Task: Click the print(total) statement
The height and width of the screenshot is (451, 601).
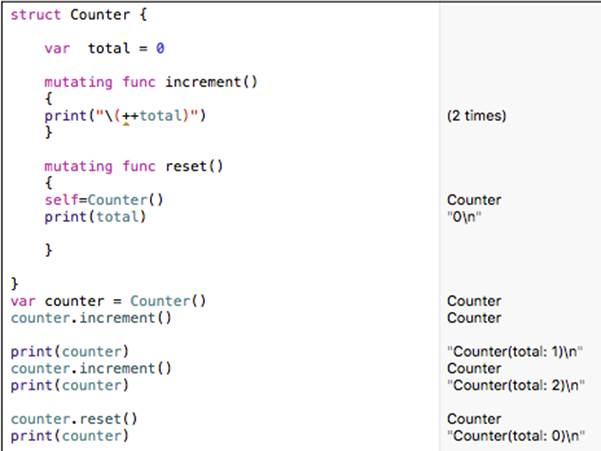Action: (94, 217)
